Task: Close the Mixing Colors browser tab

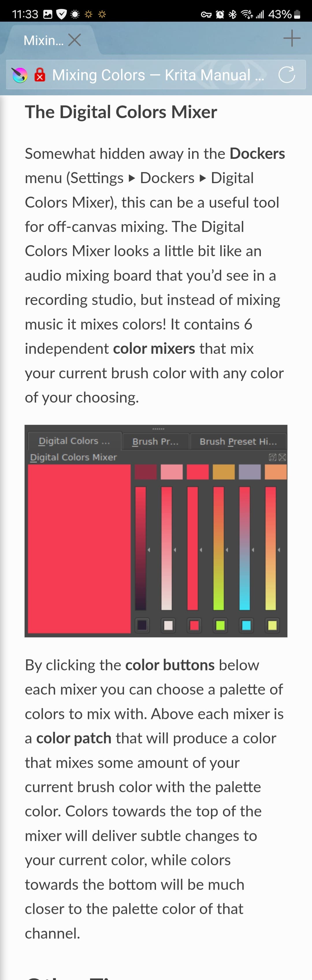Action: pyautogui.click(x=75, y=40)
